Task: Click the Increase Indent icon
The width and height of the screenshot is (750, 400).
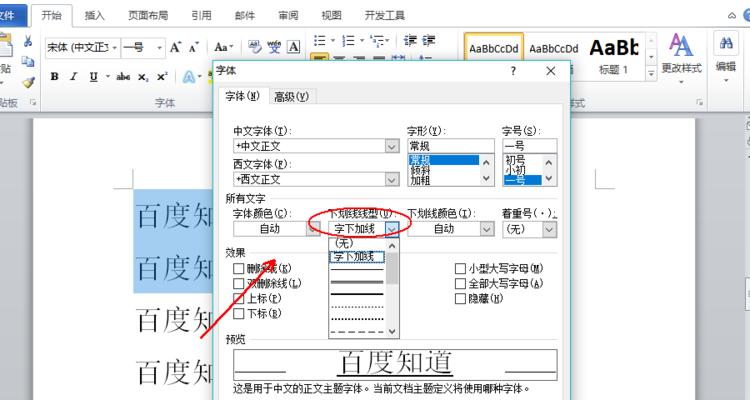Action: pos(429,40)
